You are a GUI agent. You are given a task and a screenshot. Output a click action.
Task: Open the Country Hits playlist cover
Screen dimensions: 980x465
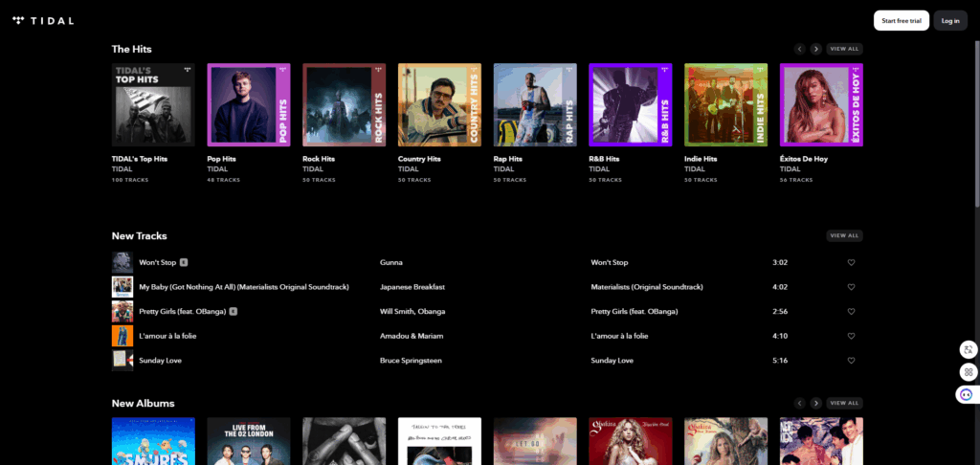point(439,105)
